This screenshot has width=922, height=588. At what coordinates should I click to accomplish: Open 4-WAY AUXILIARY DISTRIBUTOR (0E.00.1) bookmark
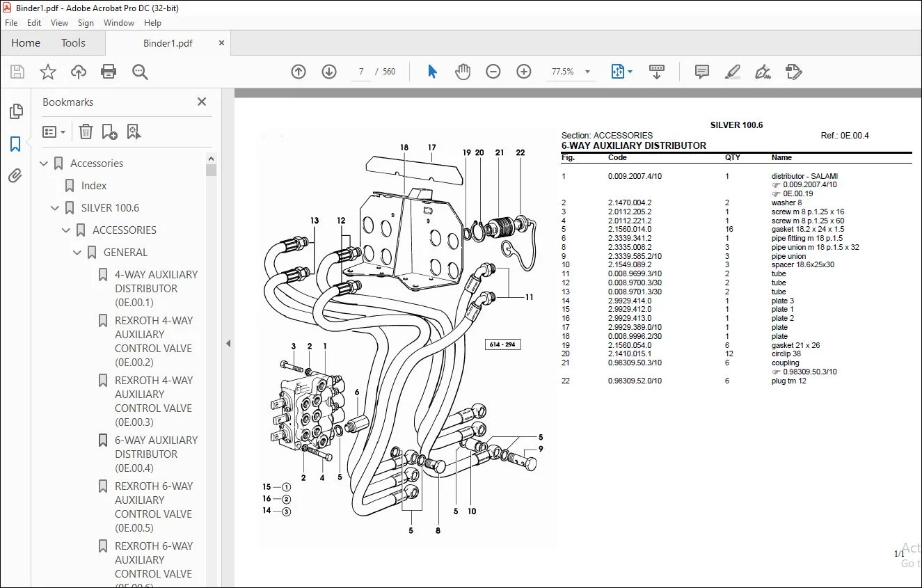(x=156, y=289)
